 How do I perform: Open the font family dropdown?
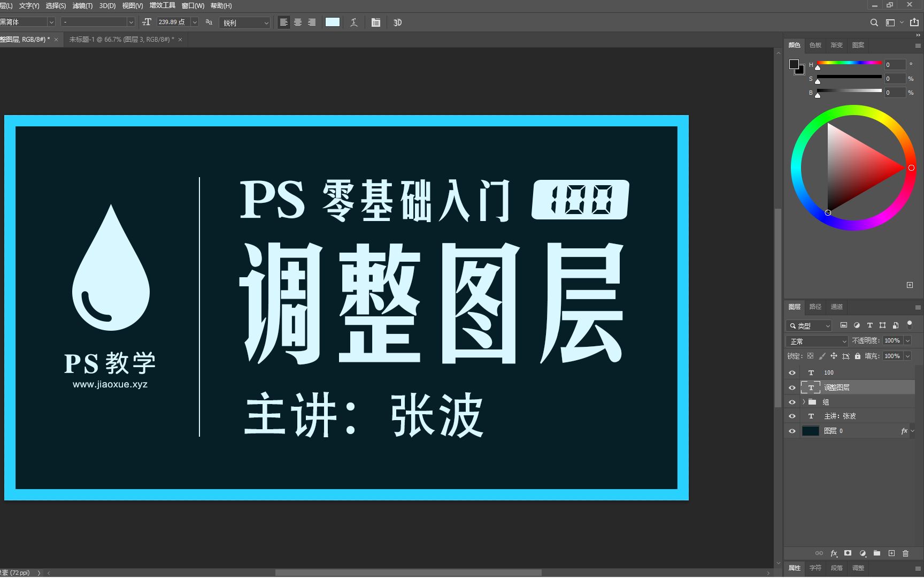point(51,22)
